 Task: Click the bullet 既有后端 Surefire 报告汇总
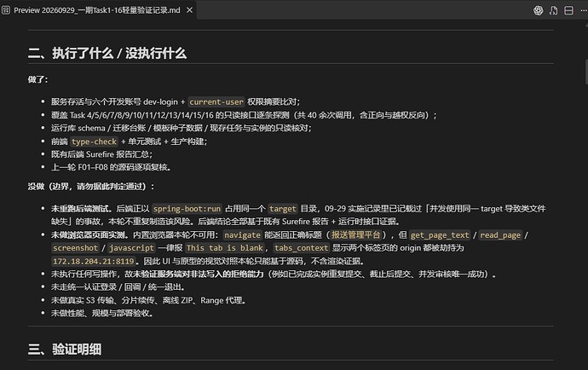(x=101, y=154)
